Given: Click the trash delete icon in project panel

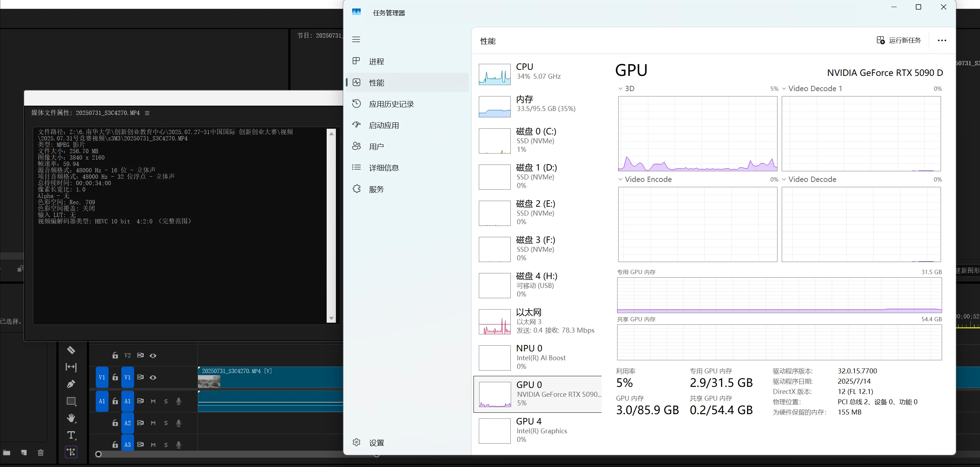Looking at the screenshot, I should 41,452.
